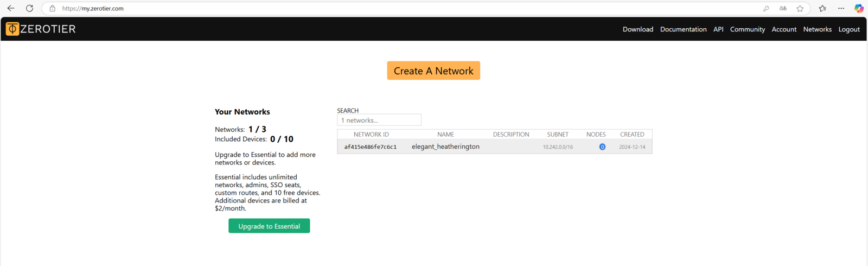Image resolution: width=868 pixels, height=266 pixels.
Task: Open network af415e486fe7c6c1 by its ID
Action: click(371, 147)
